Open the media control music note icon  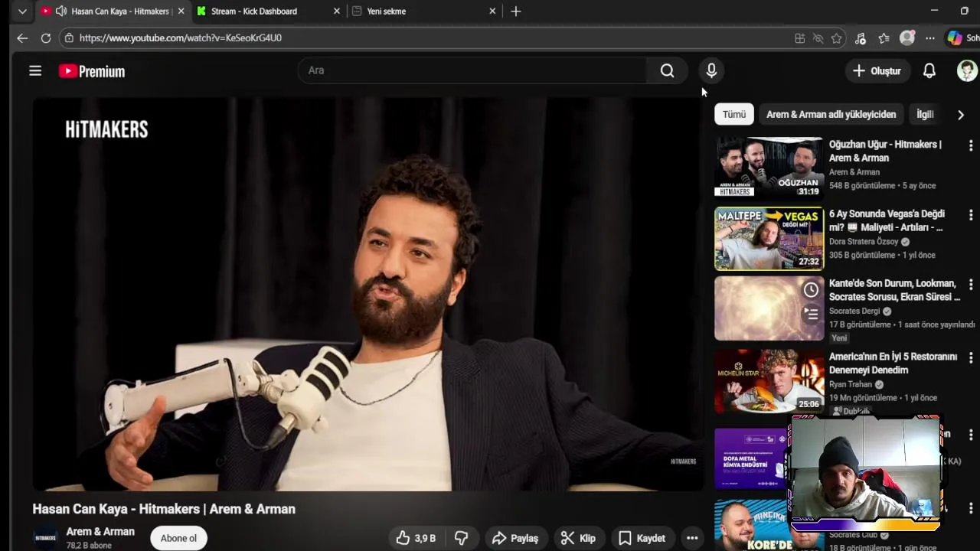[x=860, y=38]
